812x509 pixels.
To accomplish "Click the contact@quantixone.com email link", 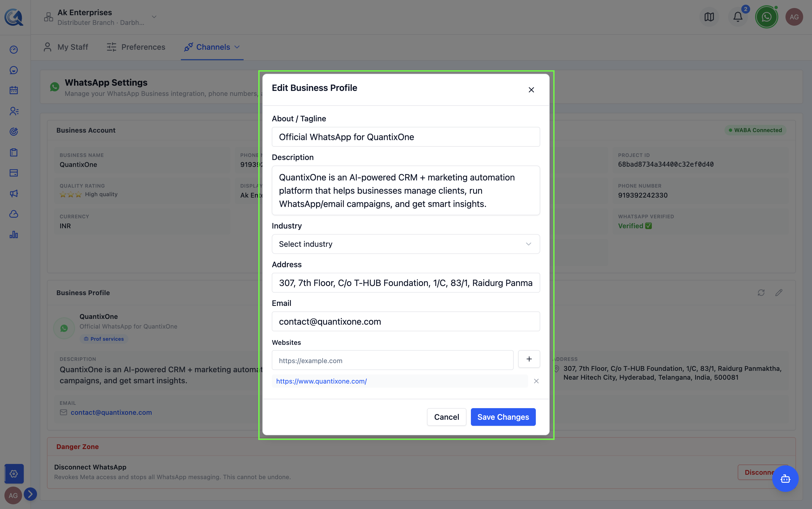I will 111,412.
